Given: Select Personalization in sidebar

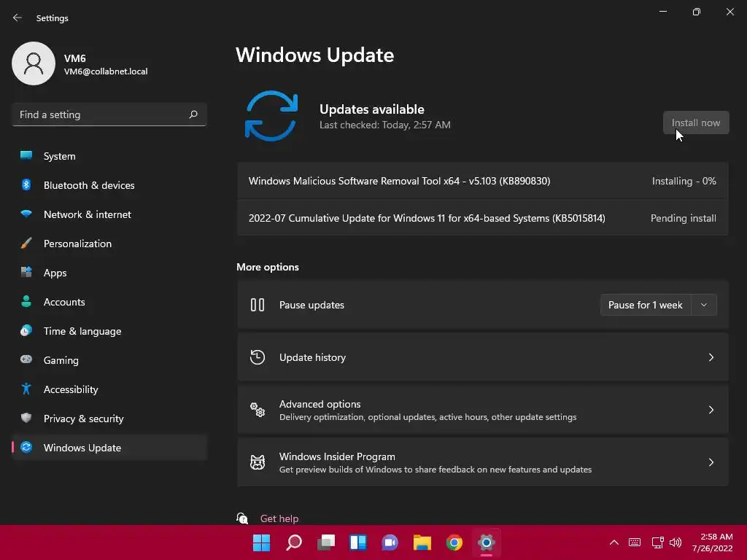Looking at the screenshot, I should [109, 244].
